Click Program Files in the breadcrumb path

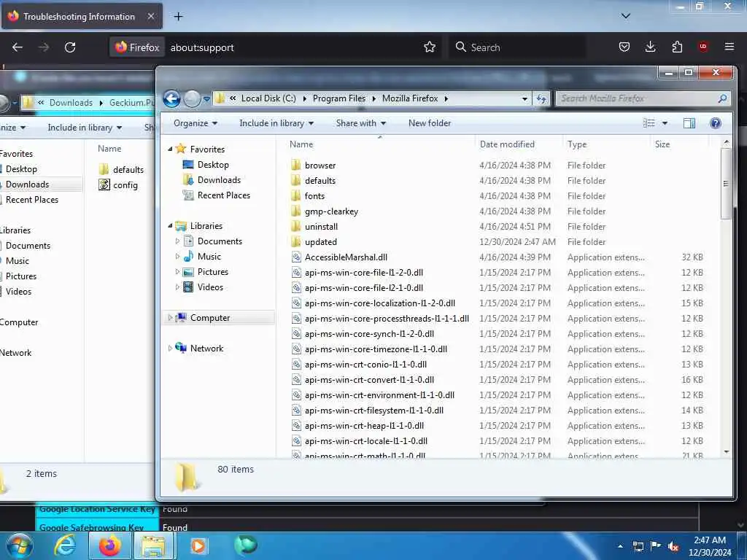[339, 98]
